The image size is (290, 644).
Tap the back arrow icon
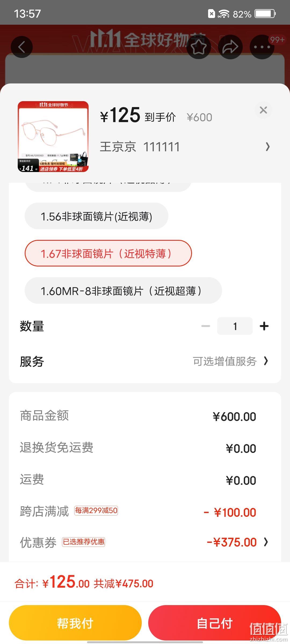tap(22, 47)
